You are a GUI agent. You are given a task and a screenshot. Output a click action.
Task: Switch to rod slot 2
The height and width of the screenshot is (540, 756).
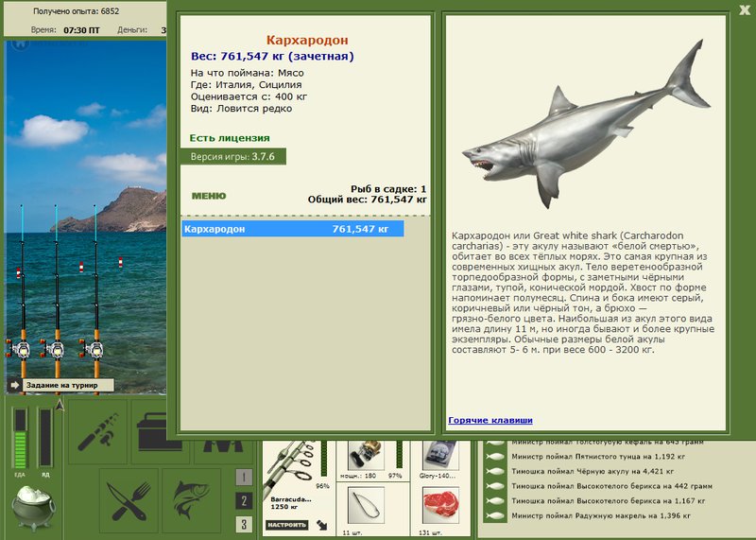coord(244,501)
